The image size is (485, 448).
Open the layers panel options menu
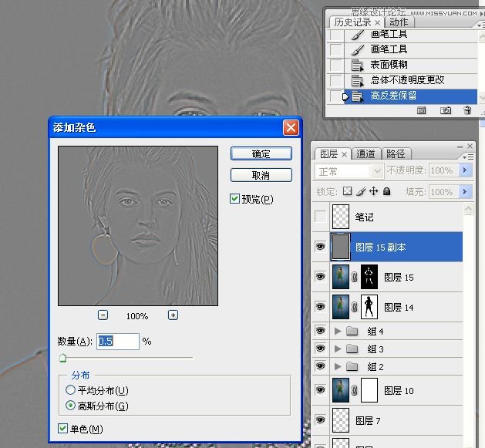click(468, 157)
